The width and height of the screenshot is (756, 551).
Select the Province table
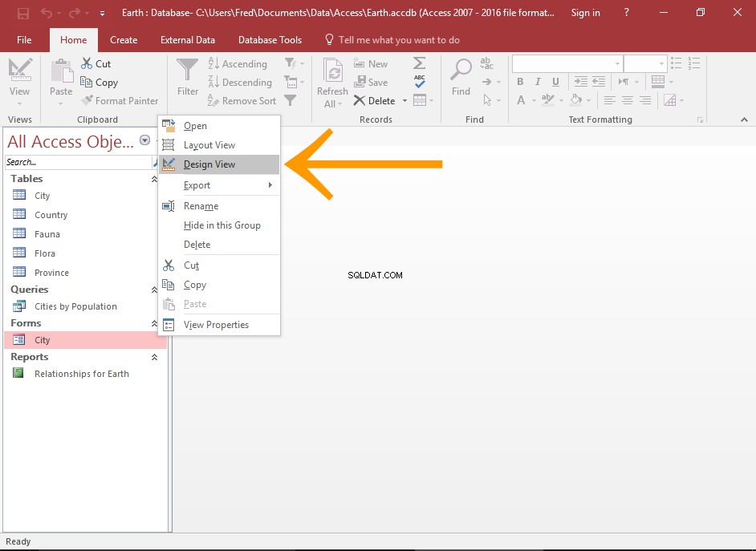pos(51,273)
